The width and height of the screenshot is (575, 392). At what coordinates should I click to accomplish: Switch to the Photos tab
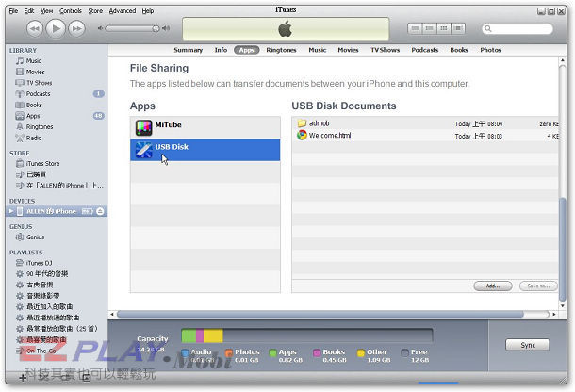(x=490, y=50)
